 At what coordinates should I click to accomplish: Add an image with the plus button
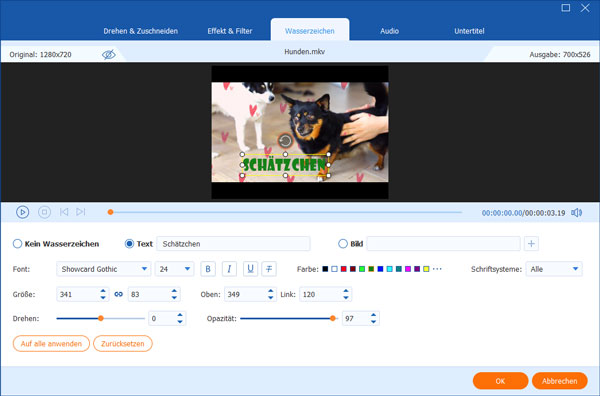click(x=531, y=243)
